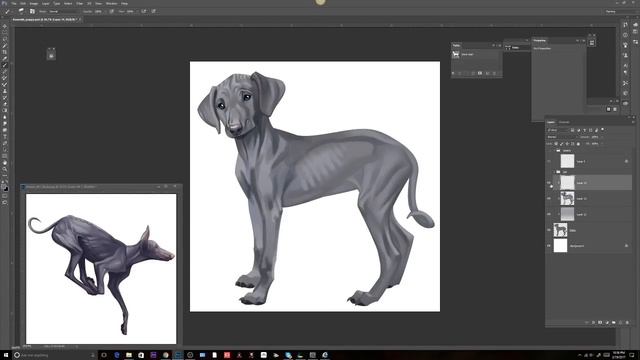Open the Window menu
This screenshot has height=360, width=640.
111,3
